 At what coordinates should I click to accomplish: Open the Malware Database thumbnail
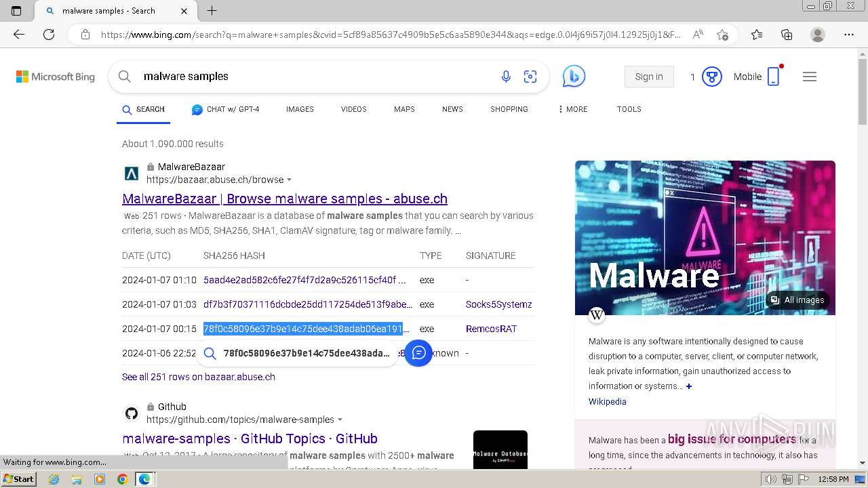tap(500, 449)
